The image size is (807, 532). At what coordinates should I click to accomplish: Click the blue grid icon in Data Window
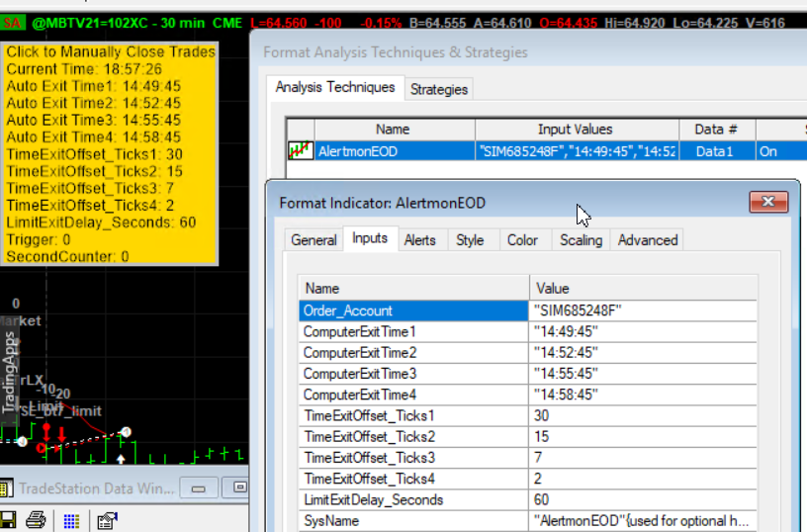(71, 520)
